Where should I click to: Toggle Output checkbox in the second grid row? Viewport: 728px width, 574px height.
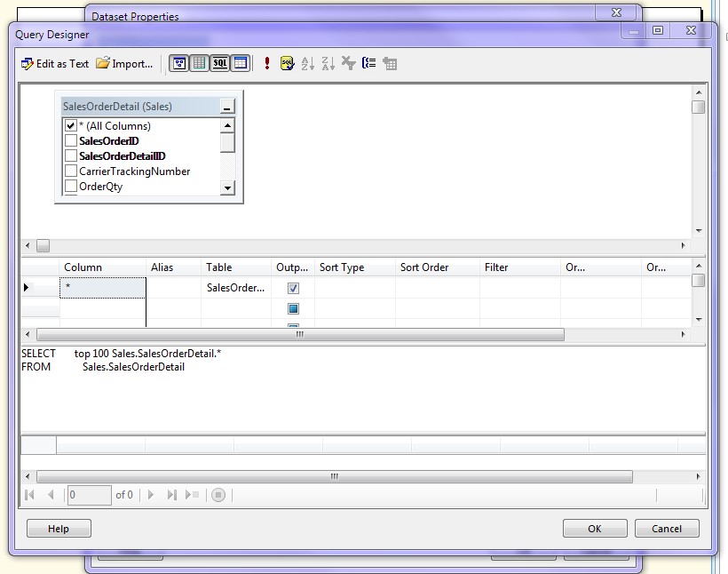[293, 308]
